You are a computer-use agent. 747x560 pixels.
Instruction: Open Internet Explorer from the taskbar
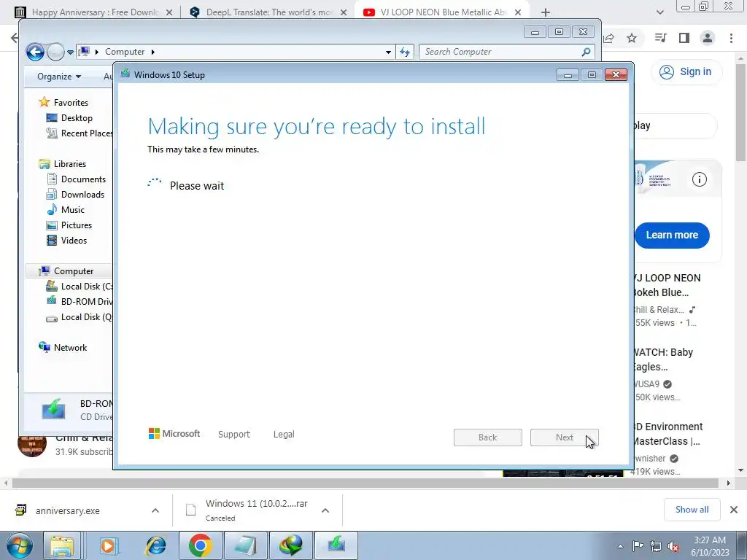[155, 545]
